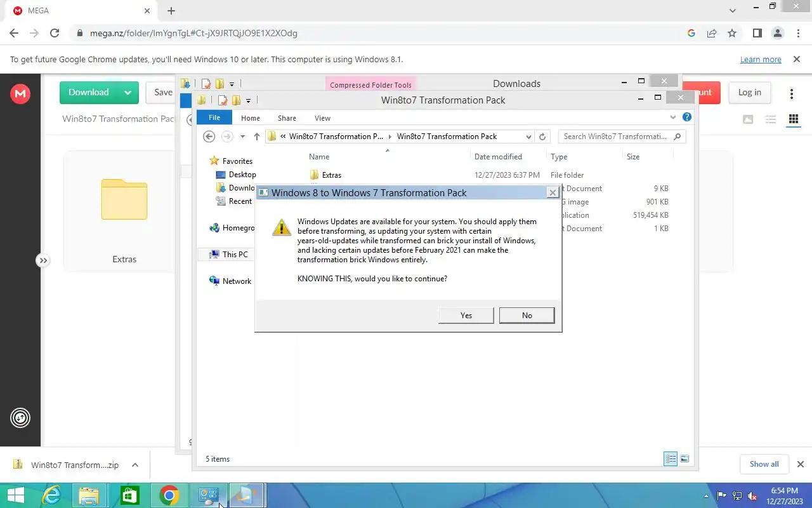Open Recent places in navigation pane
The height and width of the screenshot is (508, 812).
(233, 201)
